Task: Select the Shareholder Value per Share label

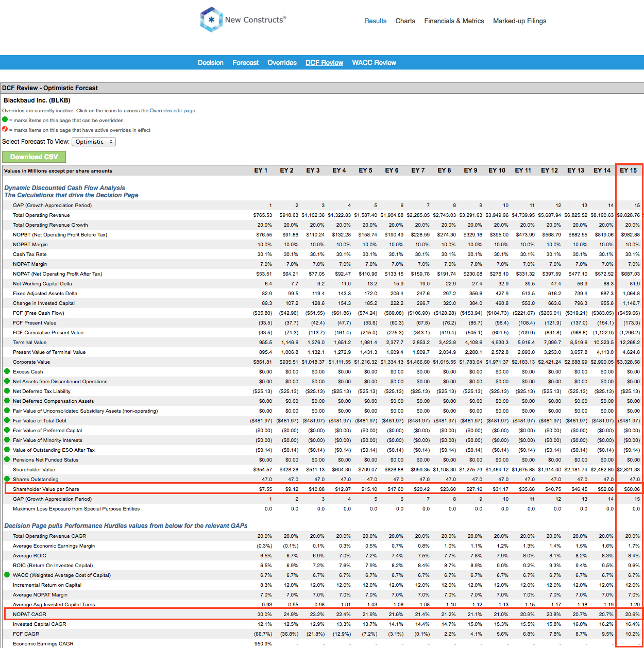Action: click(x=46, y=489)
